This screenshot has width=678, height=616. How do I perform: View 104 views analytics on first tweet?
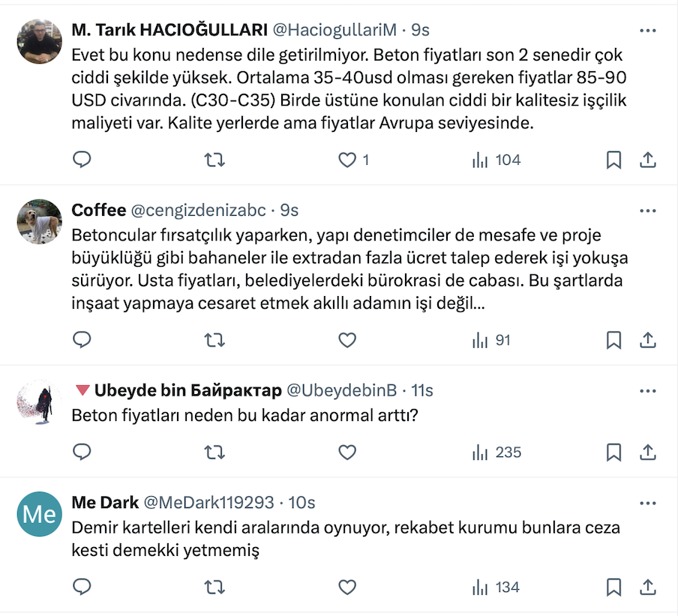tap(496, 160)
